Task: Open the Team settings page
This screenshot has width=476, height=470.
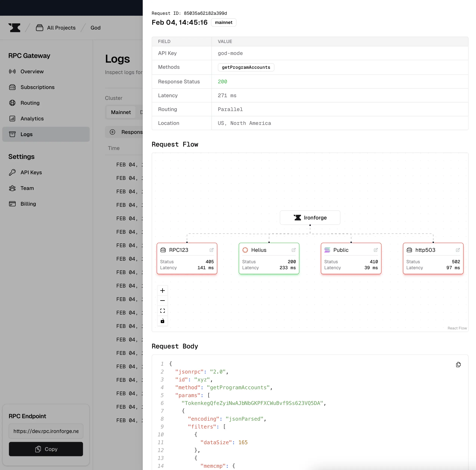Action: click(27, 188)
